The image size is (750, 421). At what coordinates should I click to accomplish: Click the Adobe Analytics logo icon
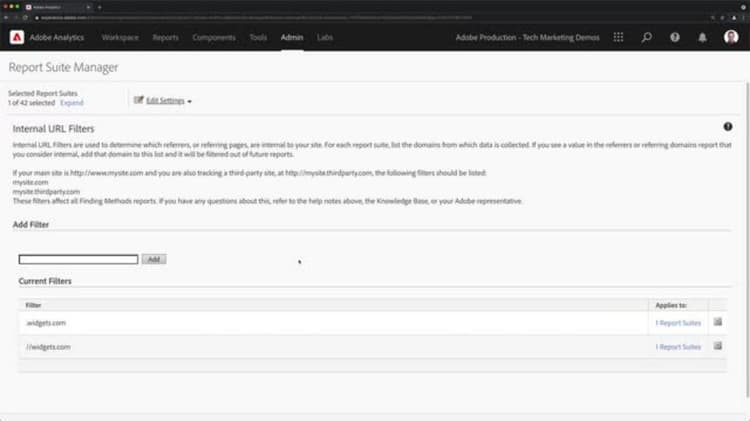(17, 37)
